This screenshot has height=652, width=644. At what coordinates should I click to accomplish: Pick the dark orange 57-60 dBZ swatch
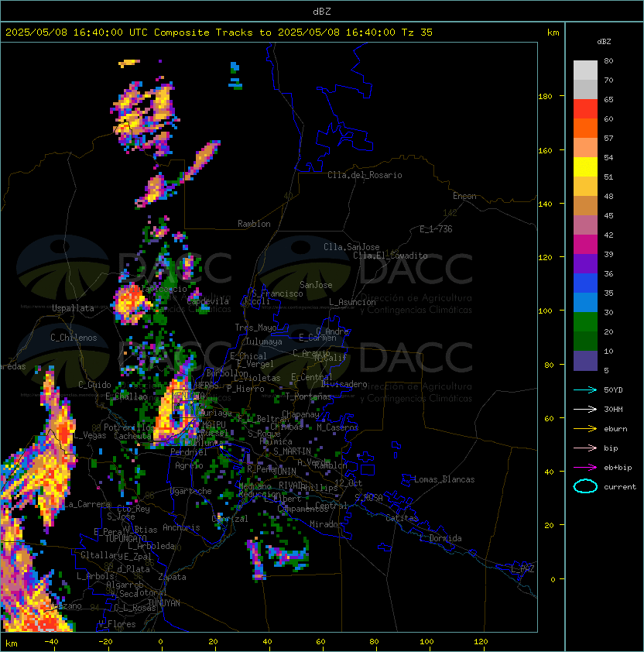pyautogui.click(x=585, y=128)
